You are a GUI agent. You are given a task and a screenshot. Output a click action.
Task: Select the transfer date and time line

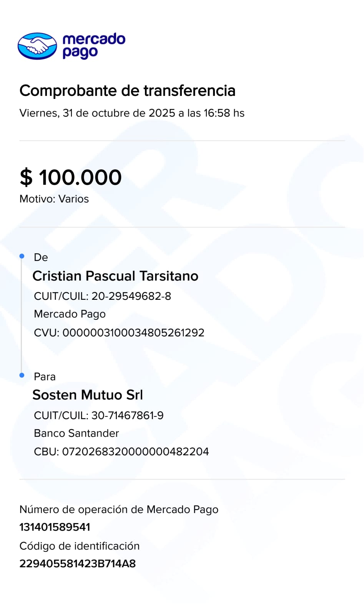(132, 113)
